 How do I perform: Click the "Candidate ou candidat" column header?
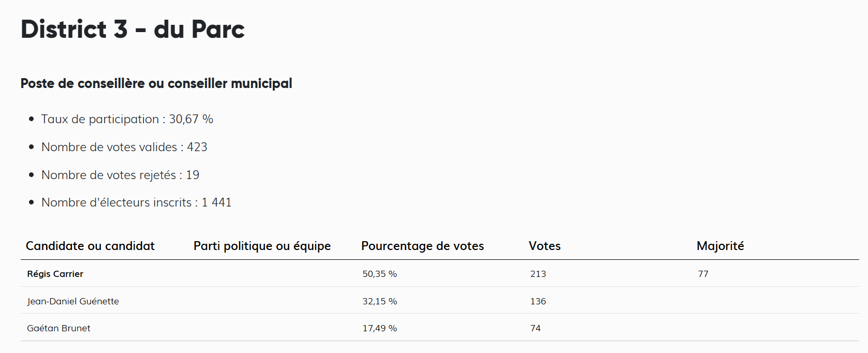point(90,246)
